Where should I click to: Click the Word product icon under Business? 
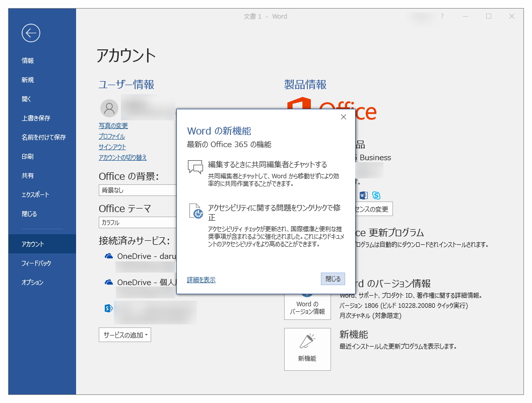coord(363,195)
